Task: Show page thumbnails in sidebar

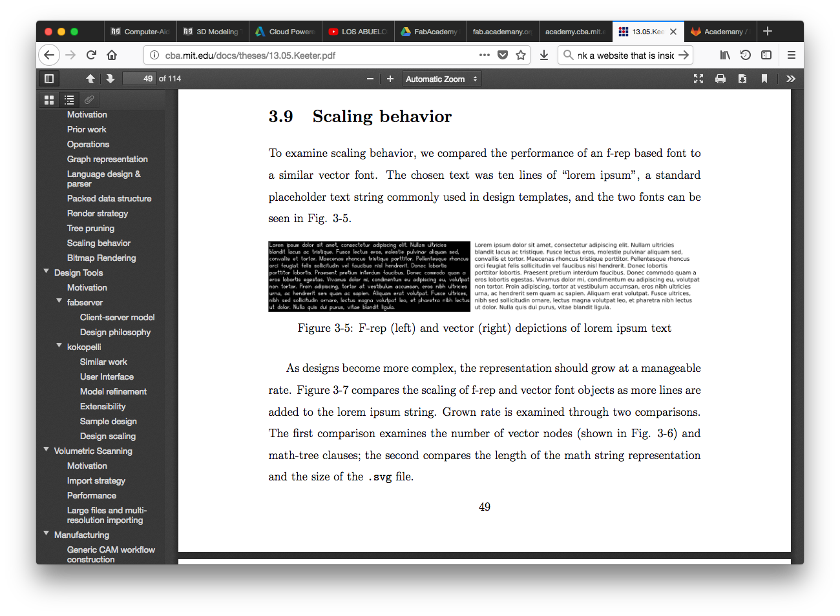Action: point(49,100)
